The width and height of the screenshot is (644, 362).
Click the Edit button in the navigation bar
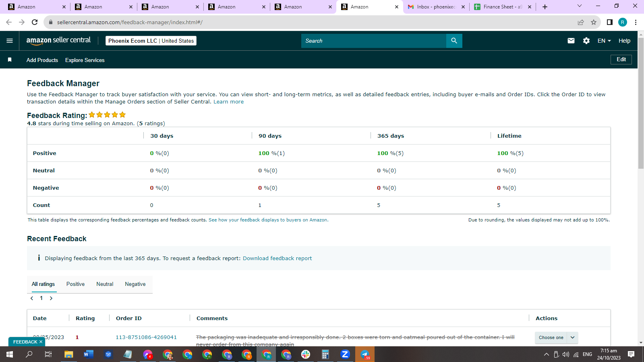621,60
